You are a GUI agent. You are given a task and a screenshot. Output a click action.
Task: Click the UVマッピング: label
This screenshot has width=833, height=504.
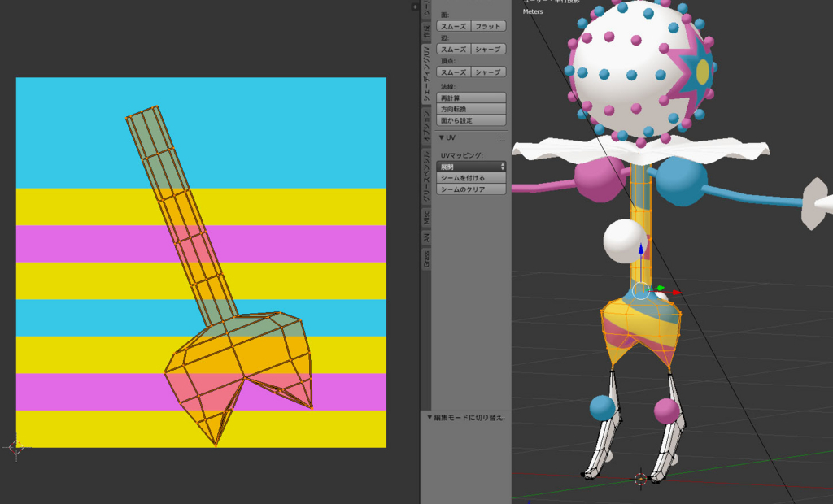click(x=462, y=155)
